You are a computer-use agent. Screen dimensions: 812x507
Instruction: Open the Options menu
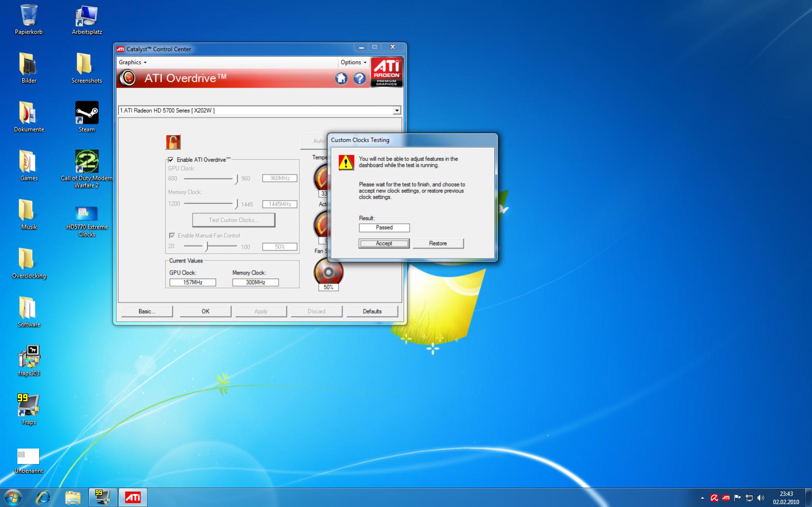tap(353, 62)
